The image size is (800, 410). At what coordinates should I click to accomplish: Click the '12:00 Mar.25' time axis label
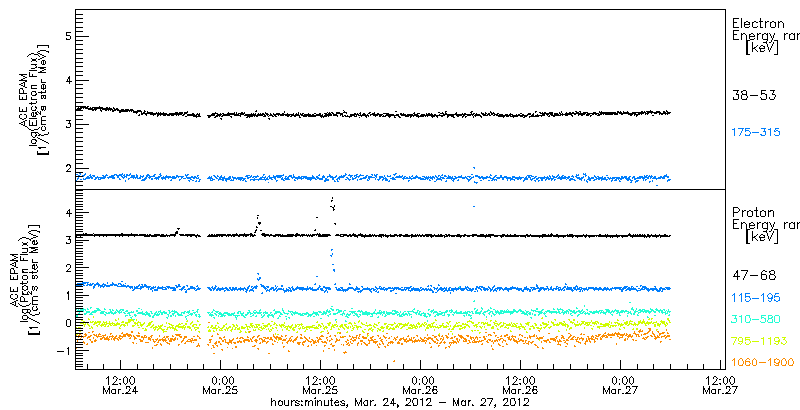pyautogui.click(x=320, y=386)
